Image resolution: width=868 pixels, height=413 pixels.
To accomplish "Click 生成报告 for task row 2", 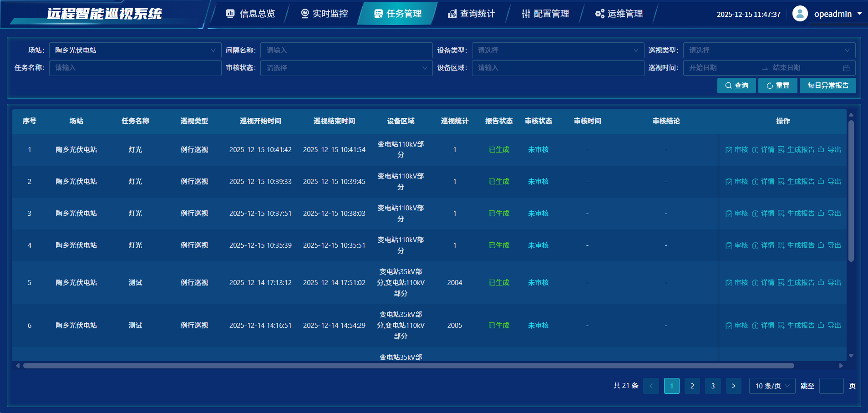I will coord(796,182).
